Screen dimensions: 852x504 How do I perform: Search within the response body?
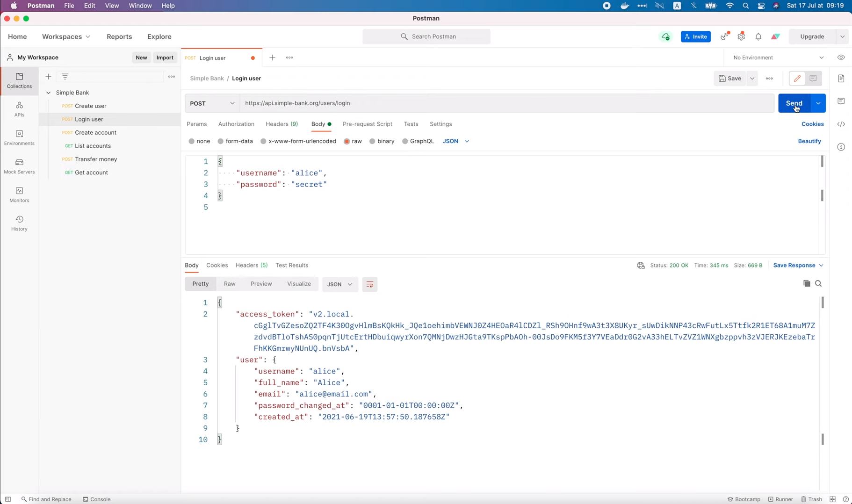(818, 284)
